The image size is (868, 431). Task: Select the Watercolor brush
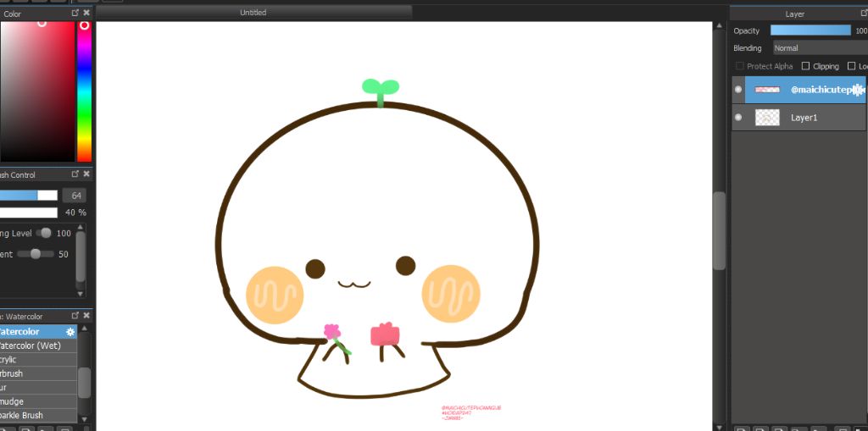click(38, 332)
